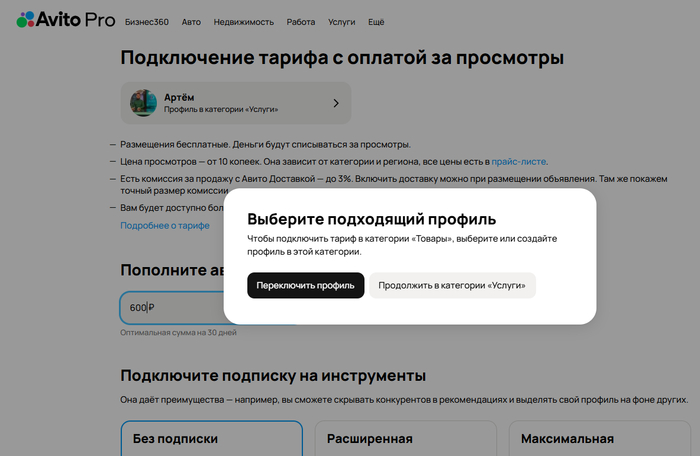Open the прайс-листе link
This screenshot has width=700, height=456.
point(519,161)
